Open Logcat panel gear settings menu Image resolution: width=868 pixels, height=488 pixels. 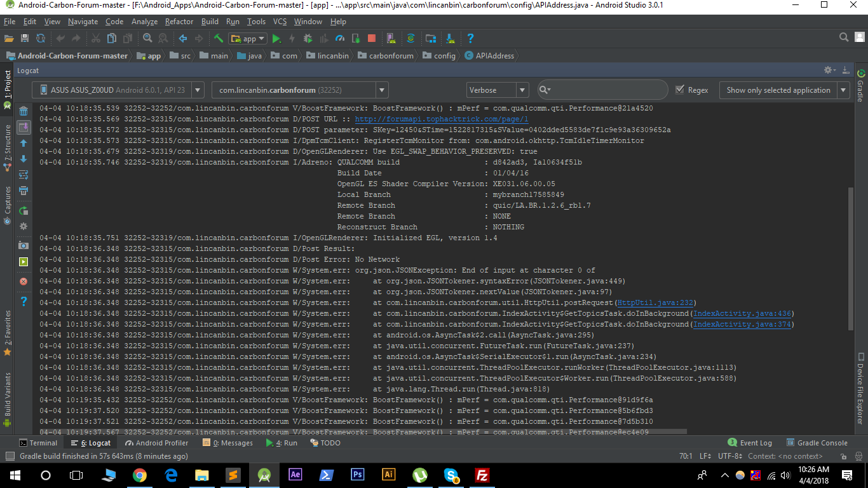[x=829, y=70]
